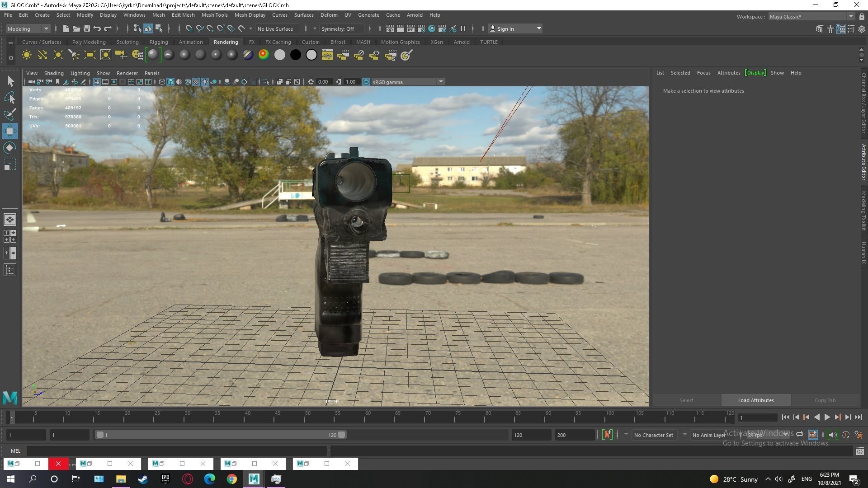
Task: Create a point light from the Rendering shelf
Action: point(58,55)
